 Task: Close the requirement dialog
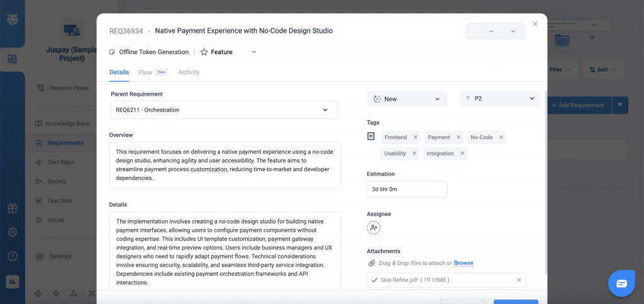pos(535,24)
